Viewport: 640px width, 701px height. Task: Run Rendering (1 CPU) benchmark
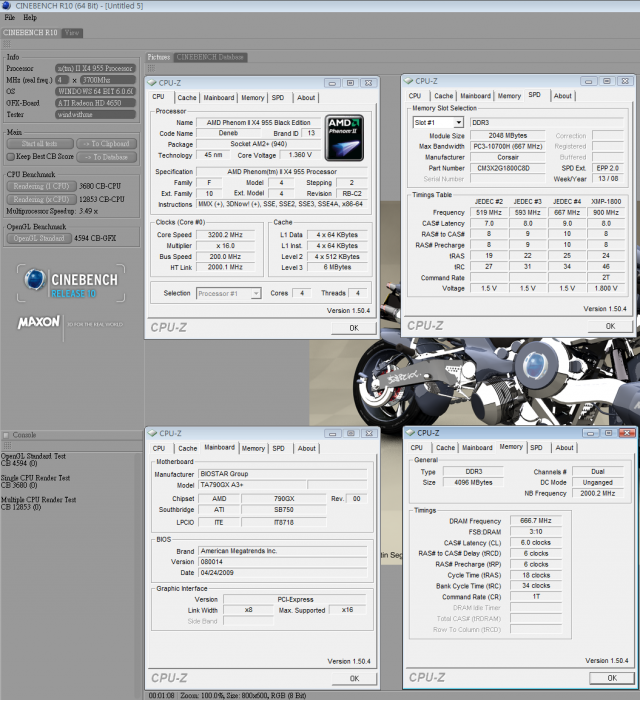click(x=41, y=186)
